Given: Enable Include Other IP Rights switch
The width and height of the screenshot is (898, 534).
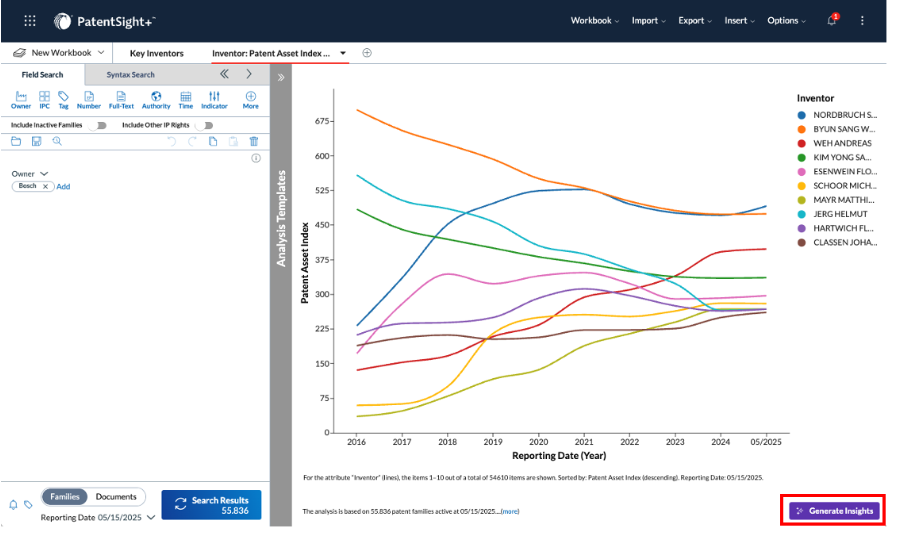Looking at the screenshot, I should [204, 125].
